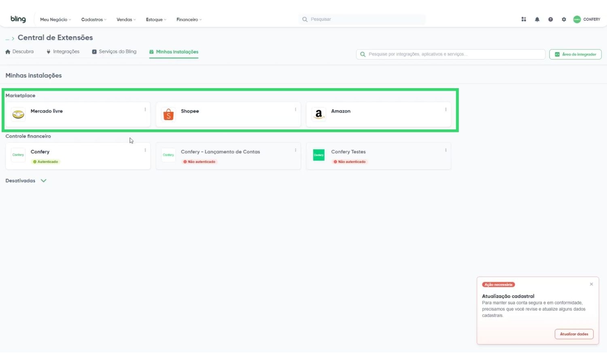
Task: Open the Amazon card options menu
Action: 446,110
